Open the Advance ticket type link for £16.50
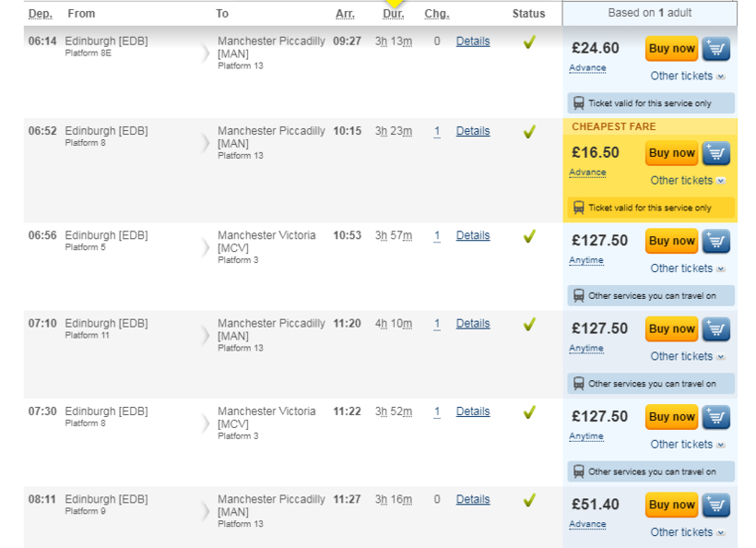This screenshot has width=756, height=548. coord(587,173)
